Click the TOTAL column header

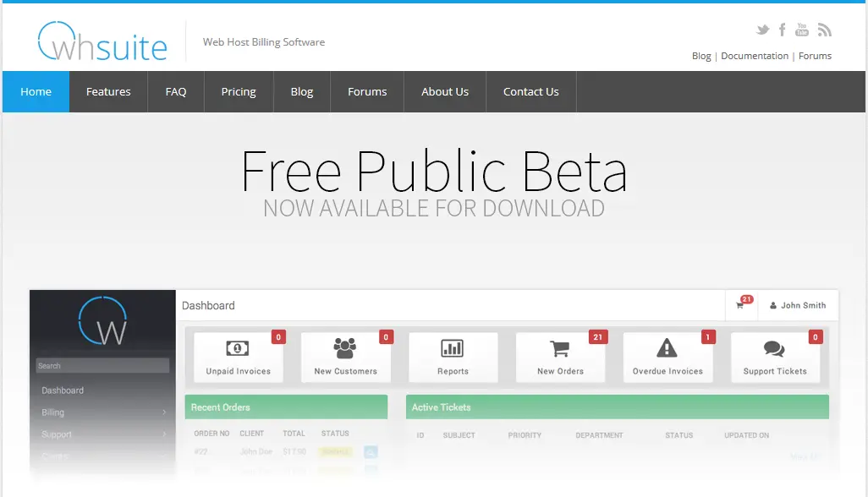[294, 434]
